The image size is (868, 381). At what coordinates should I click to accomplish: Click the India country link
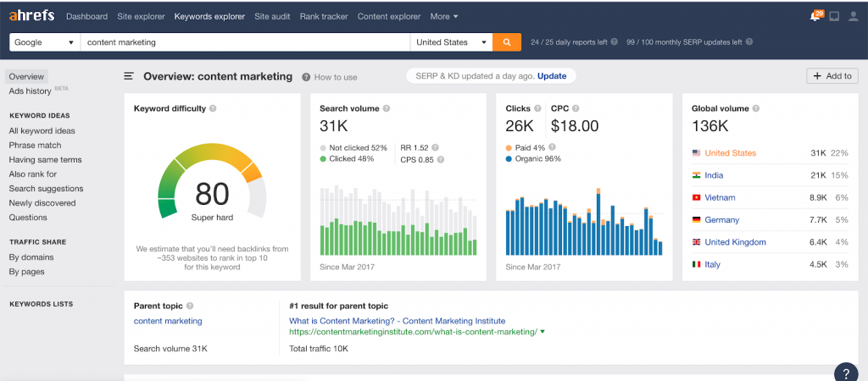[x=714, y=175]
